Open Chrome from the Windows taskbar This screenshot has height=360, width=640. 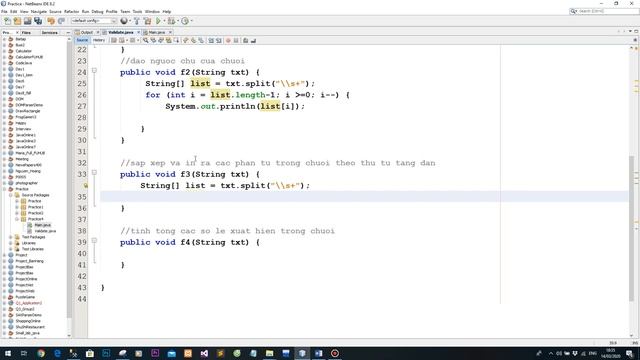[41, 353]
